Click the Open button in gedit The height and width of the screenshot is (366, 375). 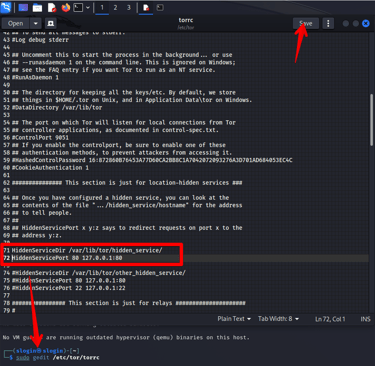(x=16, y=23)
